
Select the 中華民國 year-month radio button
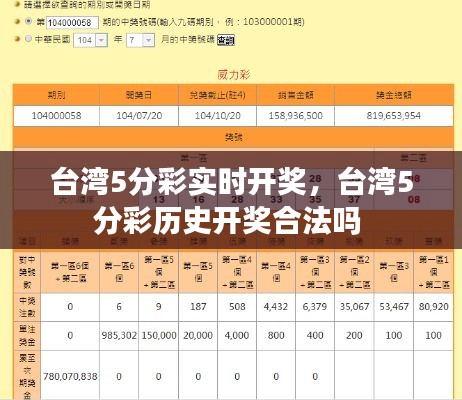point(28,39)
